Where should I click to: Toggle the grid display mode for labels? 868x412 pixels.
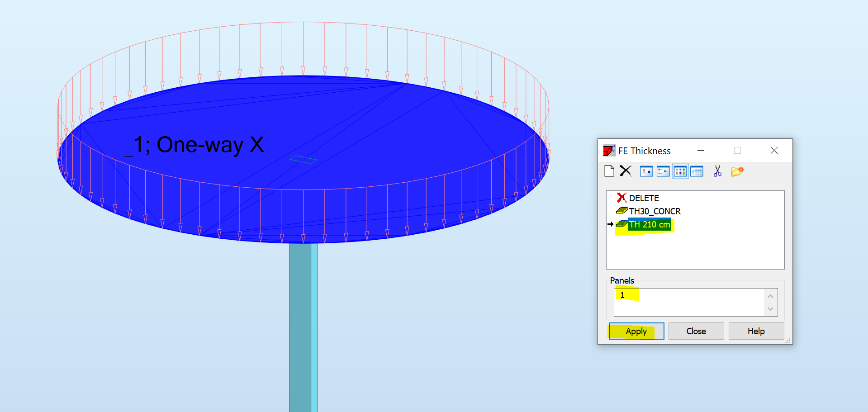click(680, 171)
